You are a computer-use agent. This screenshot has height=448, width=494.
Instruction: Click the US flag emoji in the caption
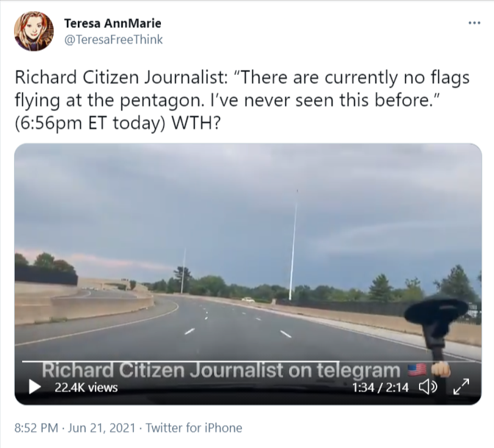[417, 370]
